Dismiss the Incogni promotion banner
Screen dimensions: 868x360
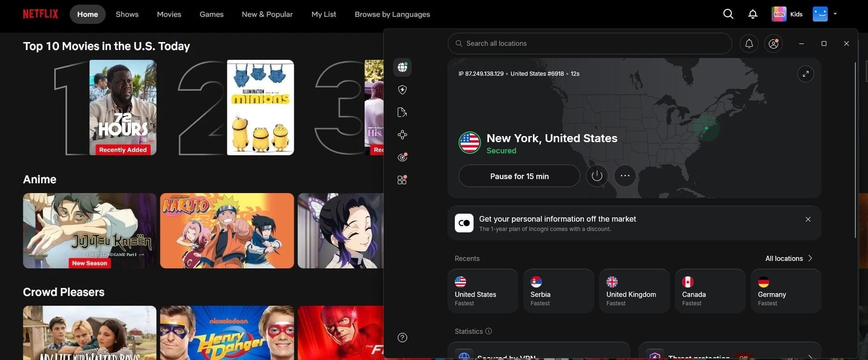point(808,219)
